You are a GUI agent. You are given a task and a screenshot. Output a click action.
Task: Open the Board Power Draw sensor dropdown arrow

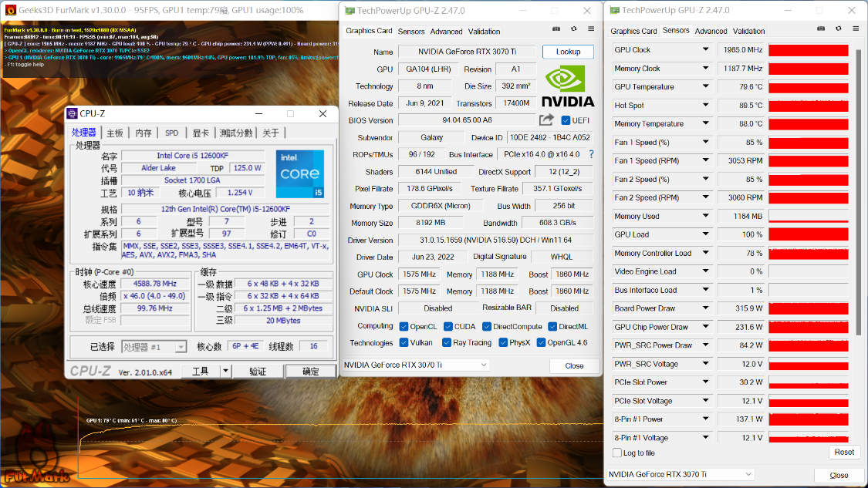(x=705, y=308)
